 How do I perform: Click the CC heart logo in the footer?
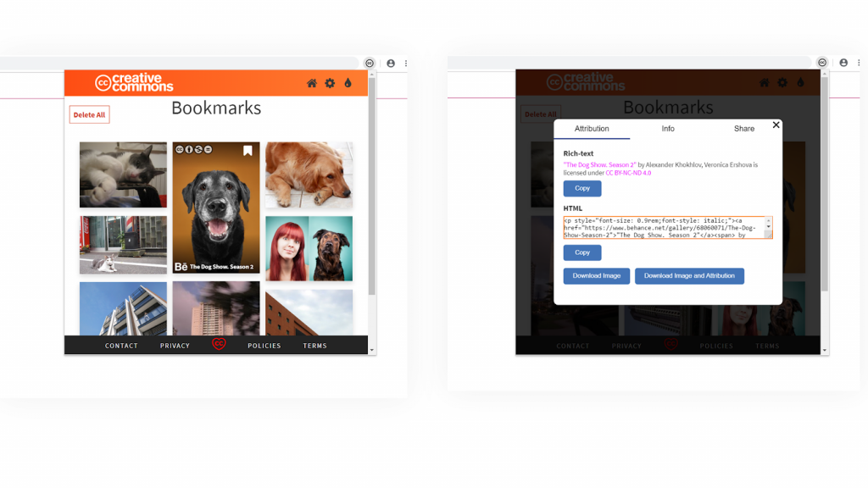[x=218, y=346]
